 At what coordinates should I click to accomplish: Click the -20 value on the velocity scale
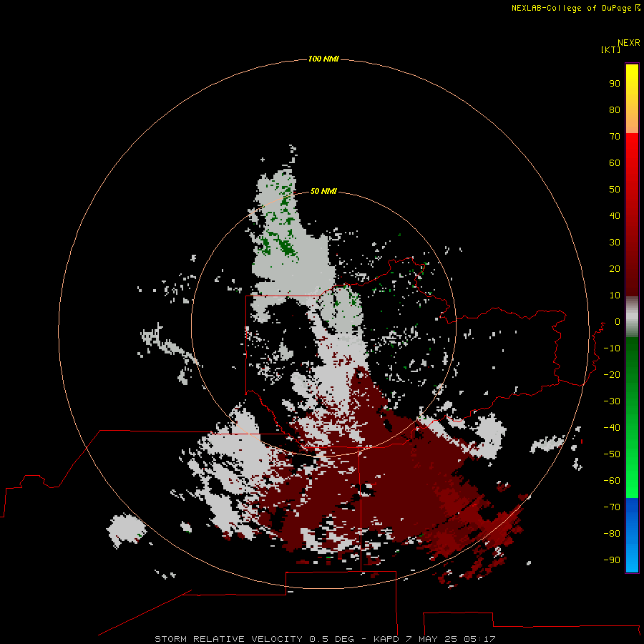612,374
